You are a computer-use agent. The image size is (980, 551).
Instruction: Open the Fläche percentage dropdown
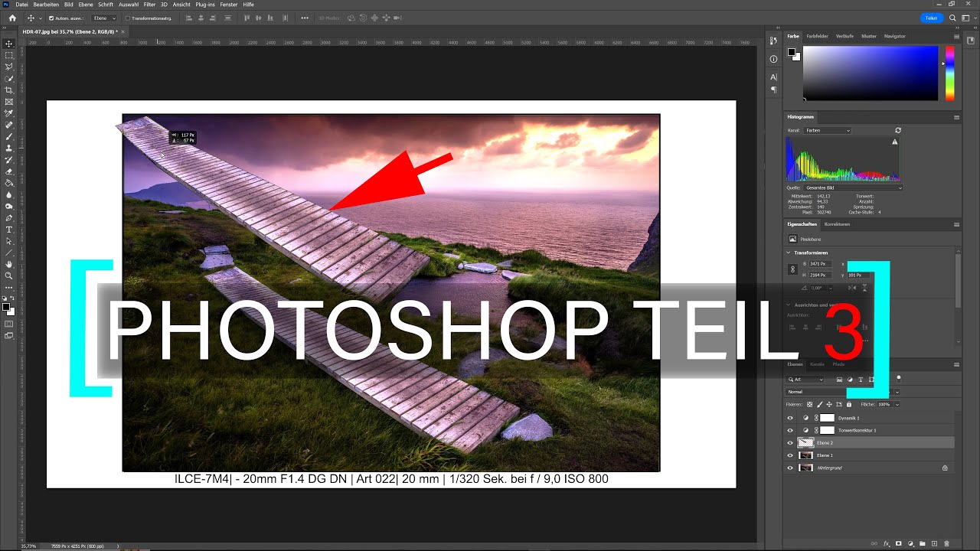(x=897, y=404)
